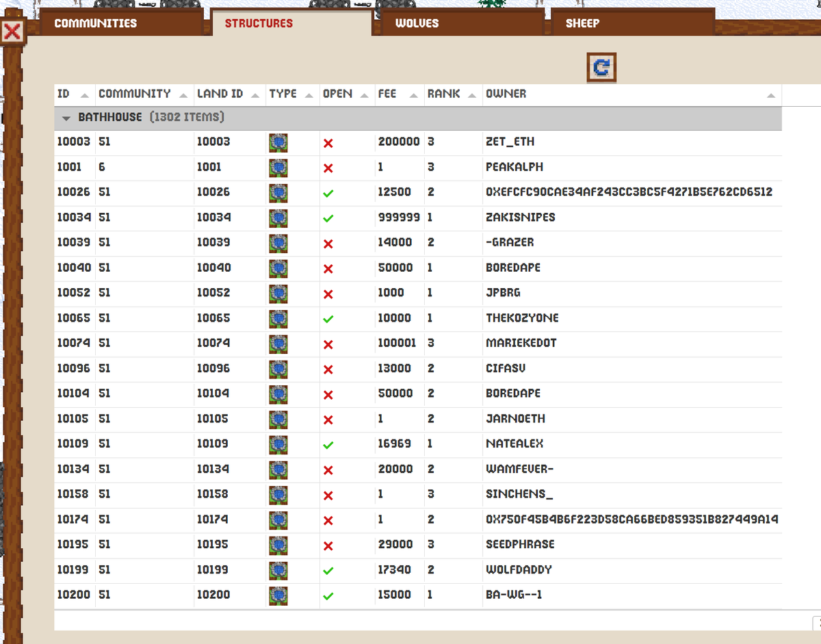Click the open checkmark for THEKOZYONE
Image resolution: width=821 pixels, height=644 pixels.
[x=328, y=320]
